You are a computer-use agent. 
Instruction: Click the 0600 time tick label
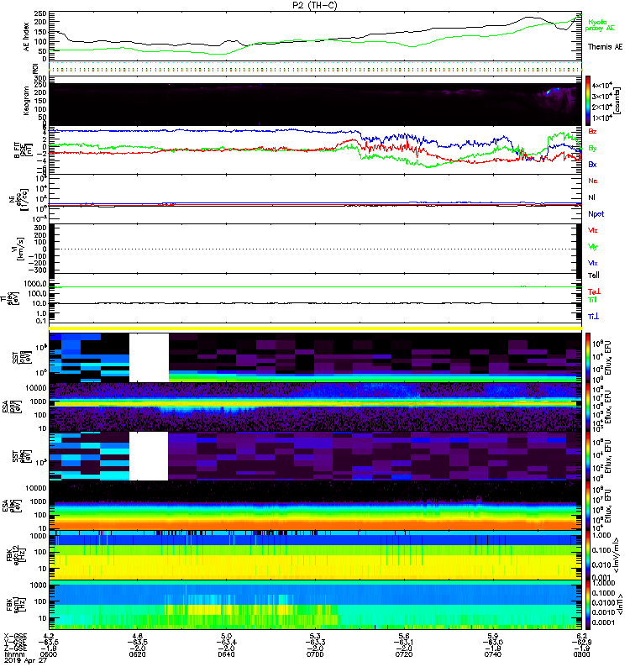(49, 654)
